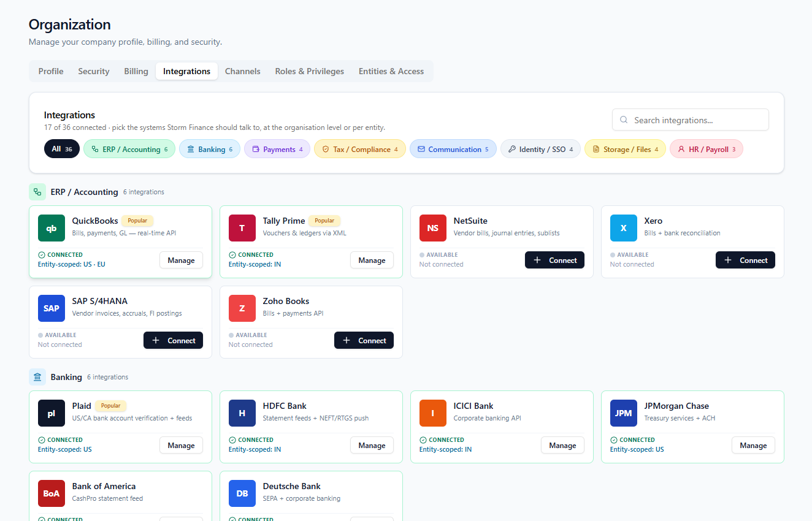Screen dimensions: 812x521
Task: Connect the NetSuite integration
Action: (554, 260)
